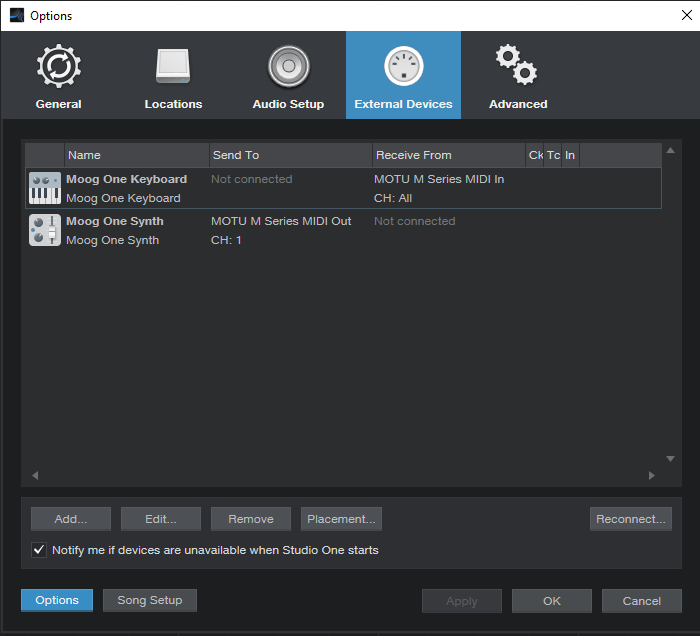This screenshot has height=636, width=700.
Task: Click the scroll up arrow of device list
Action: coord(670,150)
